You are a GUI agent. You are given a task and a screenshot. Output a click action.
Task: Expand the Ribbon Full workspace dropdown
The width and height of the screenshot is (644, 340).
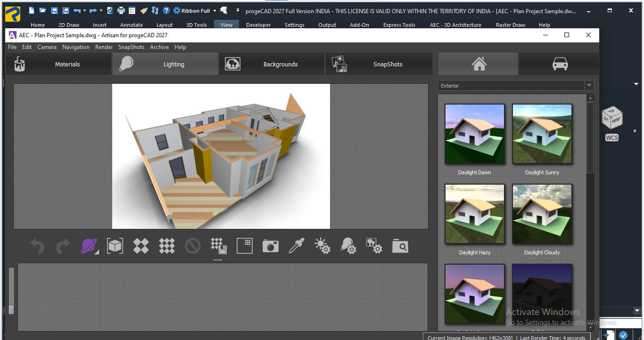tap(215, 10)
